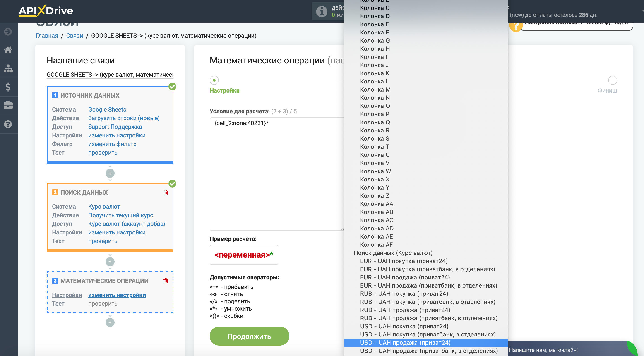Click изменить фильтр link
Viewport: 644px width, 356px height.
coord(112,144)
